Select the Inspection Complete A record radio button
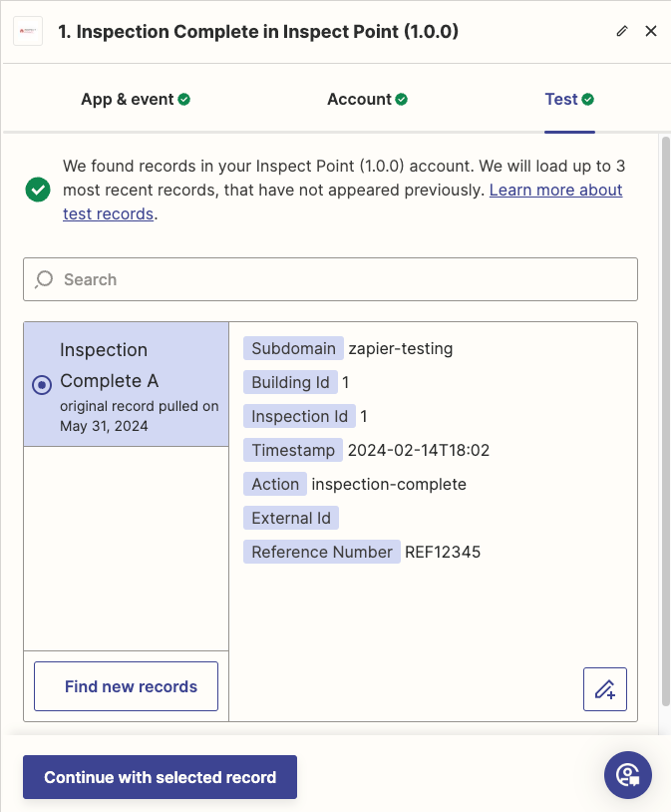Screen dimensions: 671x812 [x=41, y=385]
